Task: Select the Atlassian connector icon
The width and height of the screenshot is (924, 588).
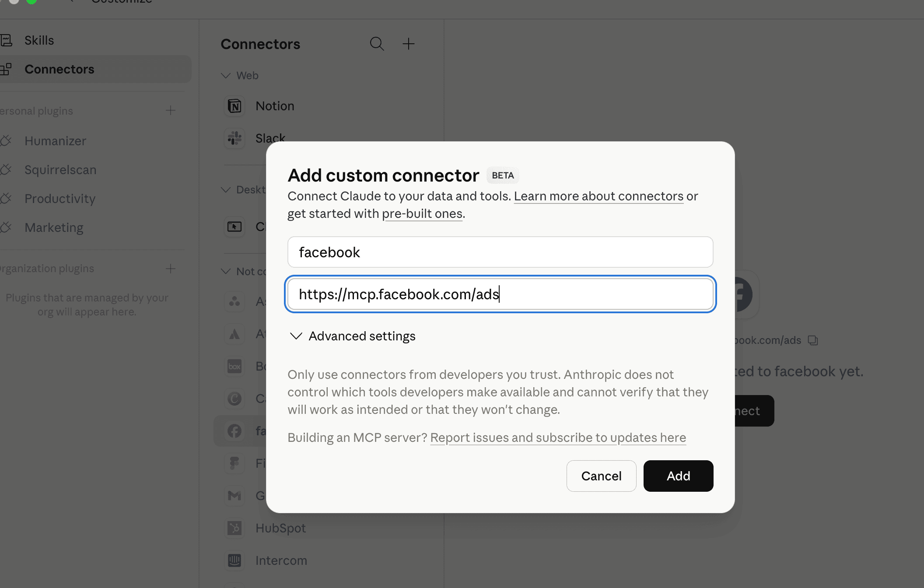Action: tap(234, 334)
